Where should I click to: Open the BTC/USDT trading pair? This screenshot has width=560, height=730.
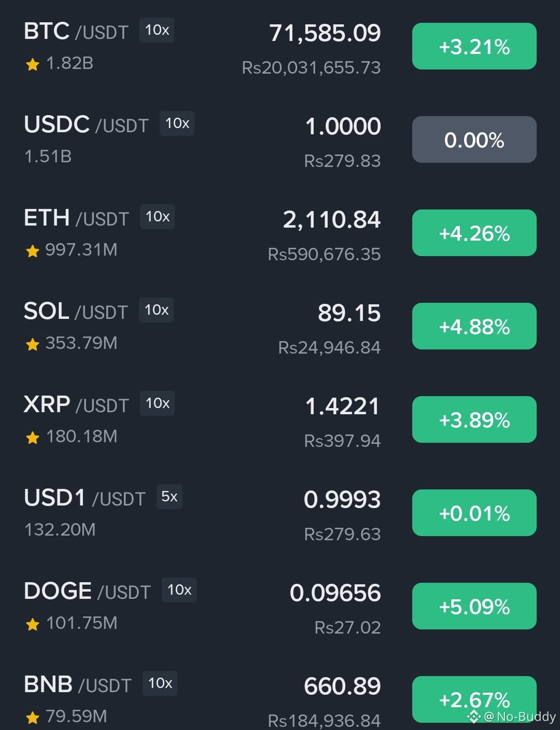[x=76, y=32]
